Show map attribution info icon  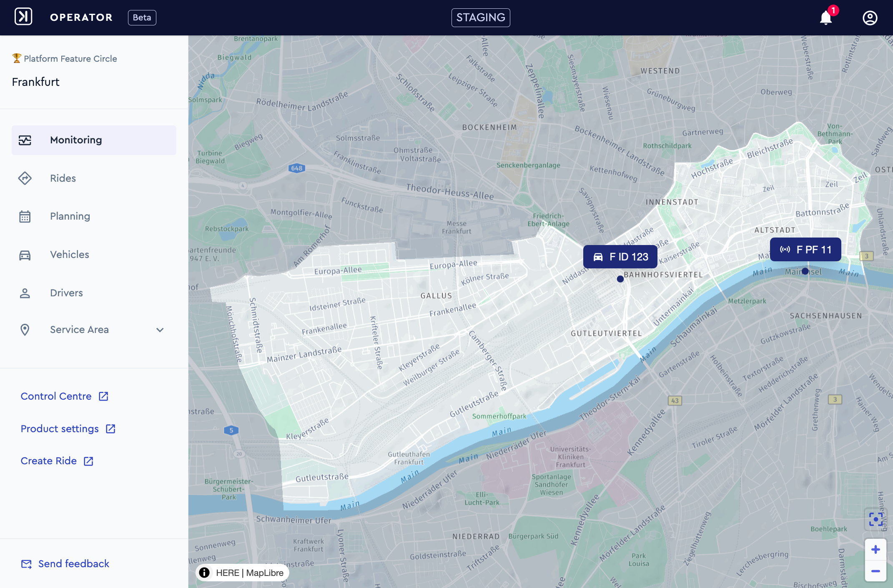[204, 573]
